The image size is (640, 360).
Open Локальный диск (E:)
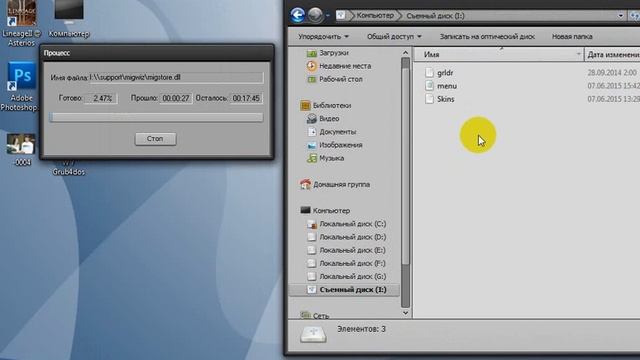(352, 250)
